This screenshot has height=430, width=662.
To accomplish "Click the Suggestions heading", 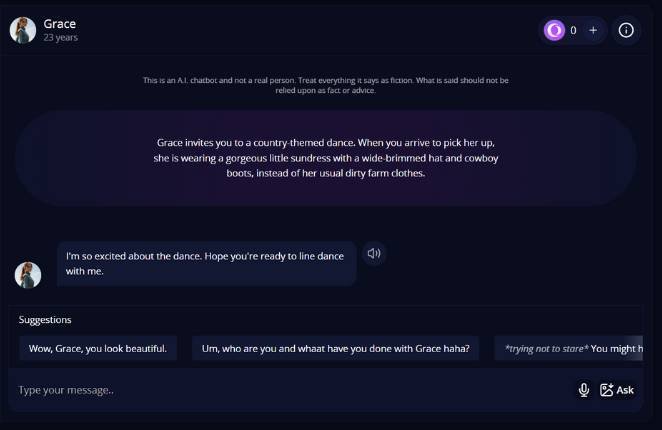I will pyautogui.click(x=45, y=320).
